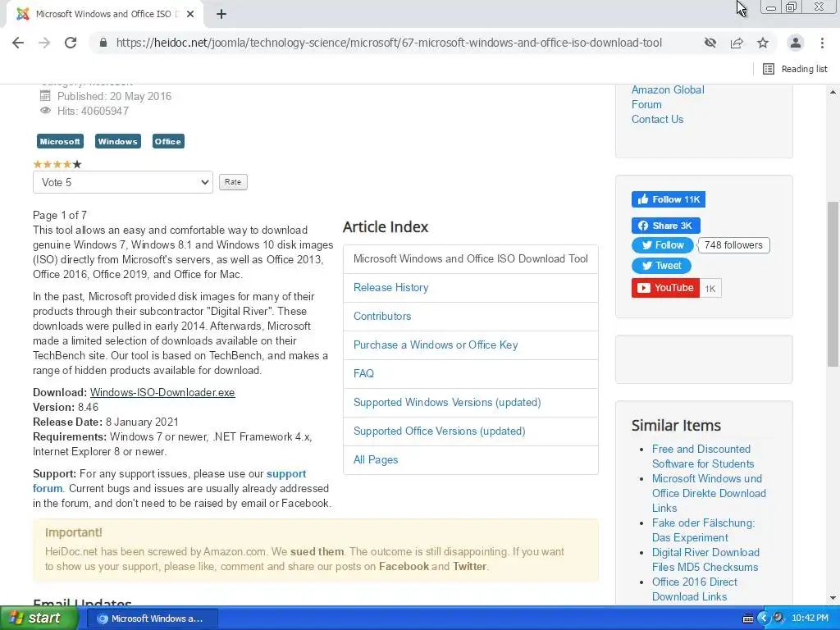
Task: Open the support forum link
Action: [169, 481]
